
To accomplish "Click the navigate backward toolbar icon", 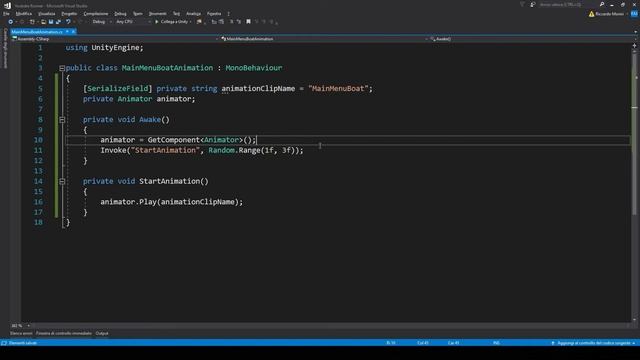I will [11, 22].
